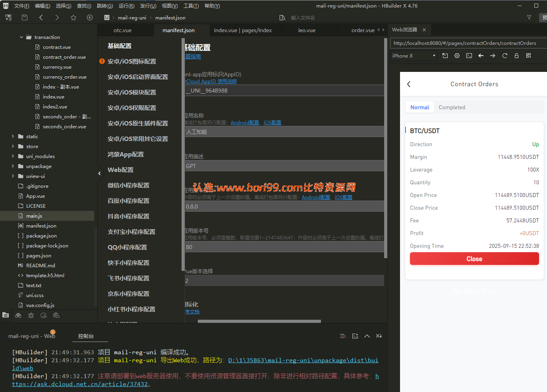Open 微信小程序配置 section
This screenshot has height=392, width=547.
pos(128,185)
